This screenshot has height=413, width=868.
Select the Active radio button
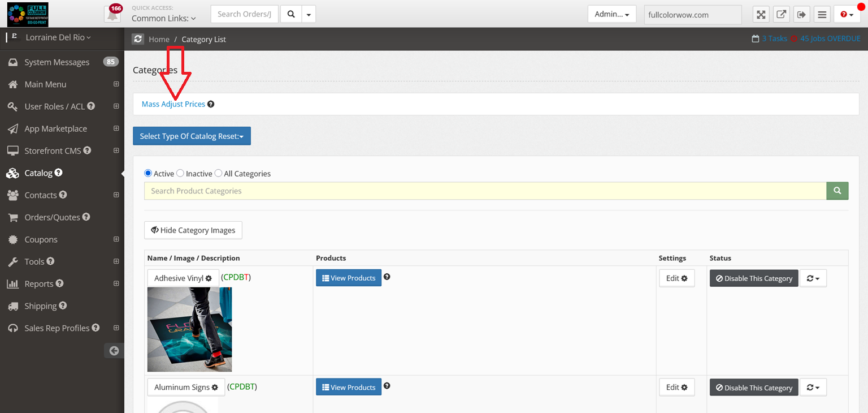pos(148,173)
